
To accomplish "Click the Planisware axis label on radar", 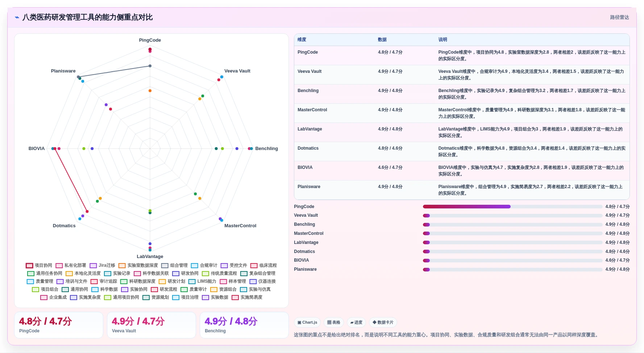I will click(63, 71).
